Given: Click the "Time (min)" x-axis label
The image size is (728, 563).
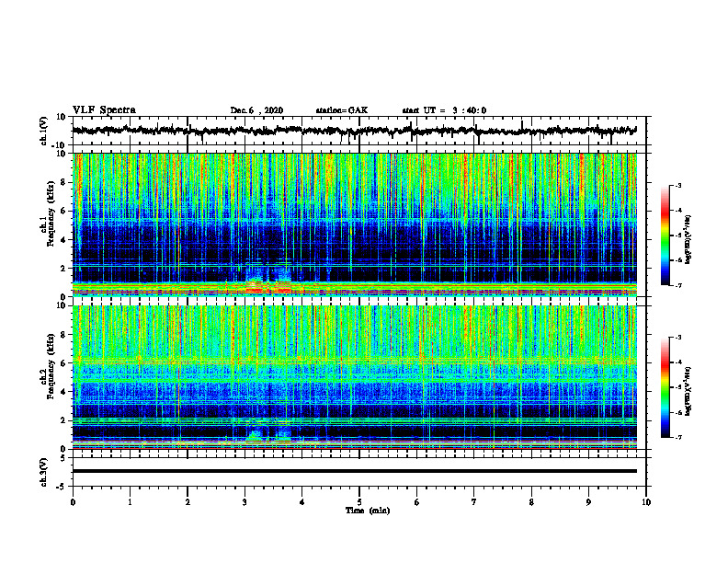Looking at the screenshot, I should 368,511.
